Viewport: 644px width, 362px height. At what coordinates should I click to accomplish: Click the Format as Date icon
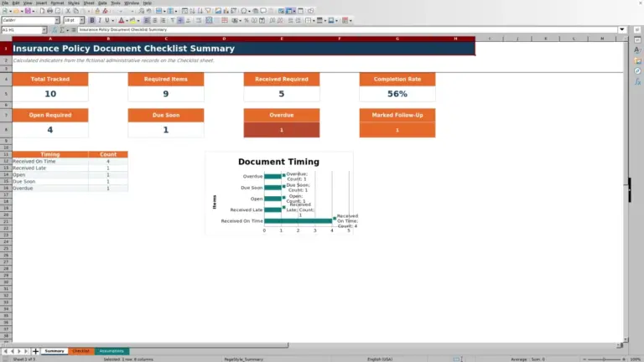pyautogui.click(x=262, y=20)
